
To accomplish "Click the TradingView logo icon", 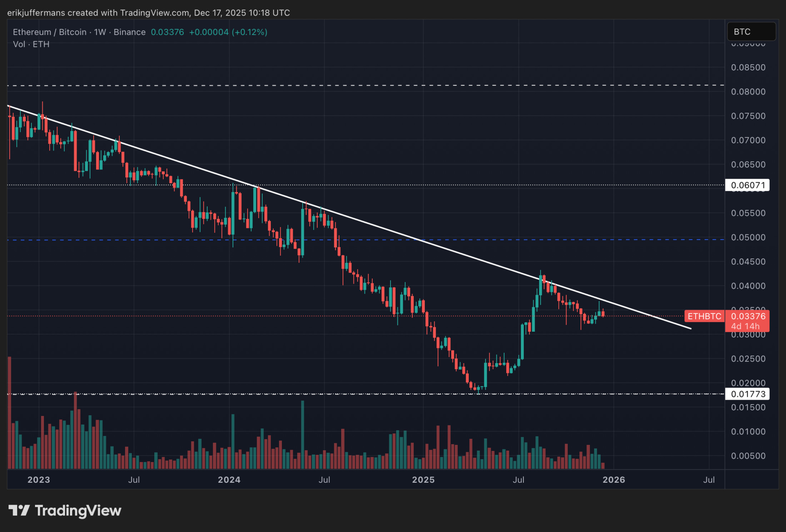I will pyautogui.click(x=19, y=510).
